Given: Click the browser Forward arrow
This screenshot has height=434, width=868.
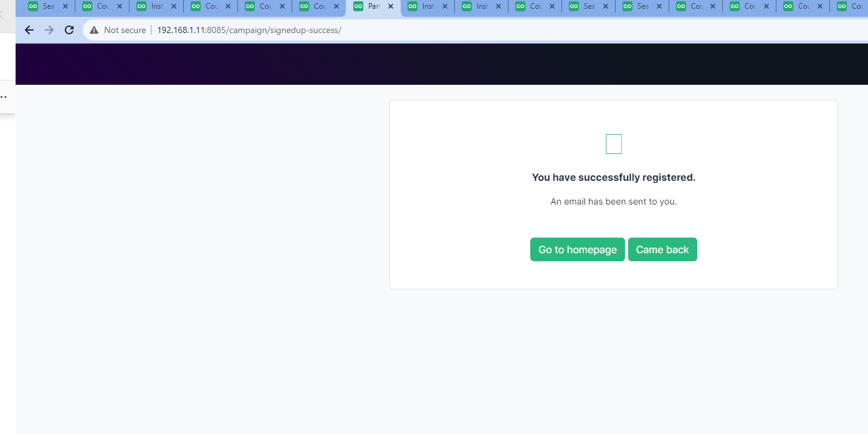Looking at the screenshot, I should 49,30.
